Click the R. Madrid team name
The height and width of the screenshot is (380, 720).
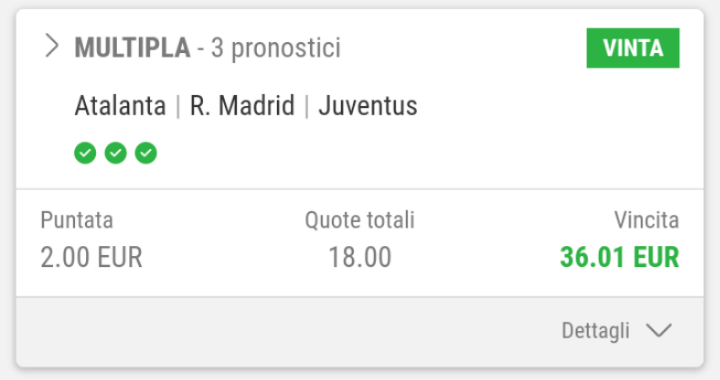[x=242, y=106]
